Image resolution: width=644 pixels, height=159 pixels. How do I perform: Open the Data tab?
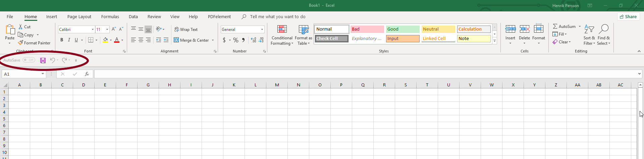point(133,16)
